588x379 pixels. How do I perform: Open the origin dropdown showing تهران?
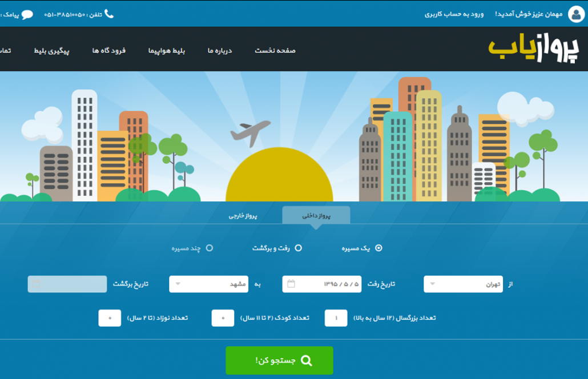tap(462, 284)
